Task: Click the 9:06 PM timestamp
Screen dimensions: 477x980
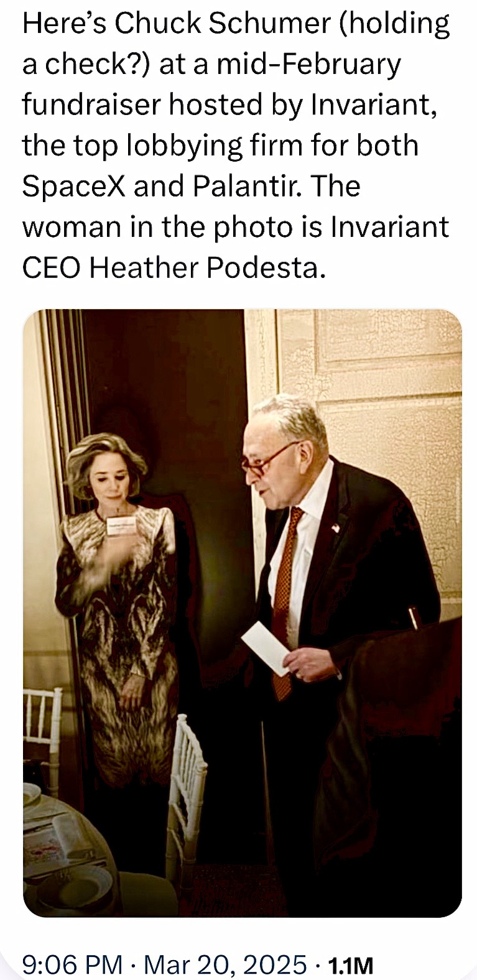Action: pyautogui.click(x=72, y=964)
